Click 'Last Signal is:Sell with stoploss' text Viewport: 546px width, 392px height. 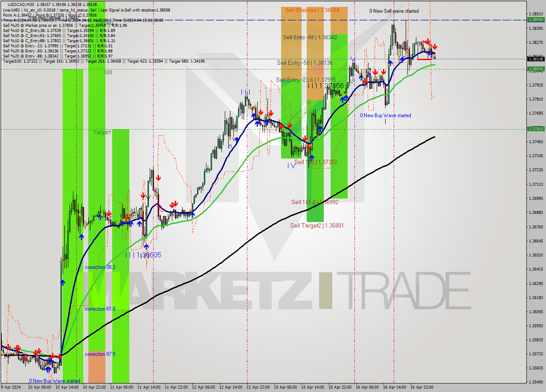(128, 10)
